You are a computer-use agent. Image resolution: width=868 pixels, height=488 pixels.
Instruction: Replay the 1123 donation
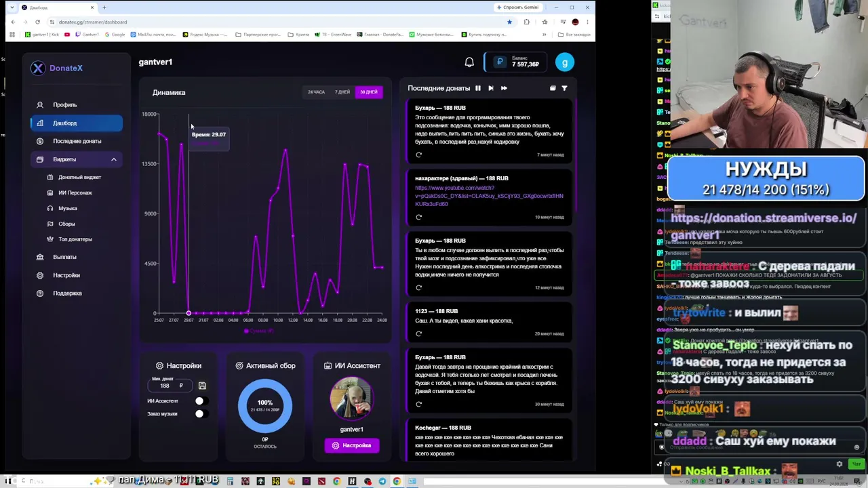[x=418, y=333]
